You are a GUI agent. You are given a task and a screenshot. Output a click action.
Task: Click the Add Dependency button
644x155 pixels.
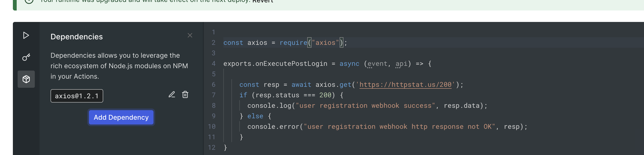pyautogui.click(x=121, y=117)
